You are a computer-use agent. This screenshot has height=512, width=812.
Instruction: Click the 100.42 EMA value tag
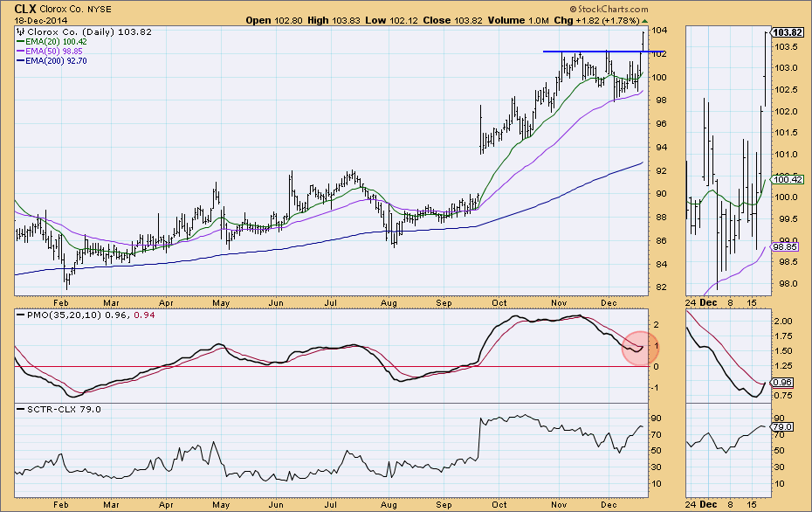[x=788, y=180]
